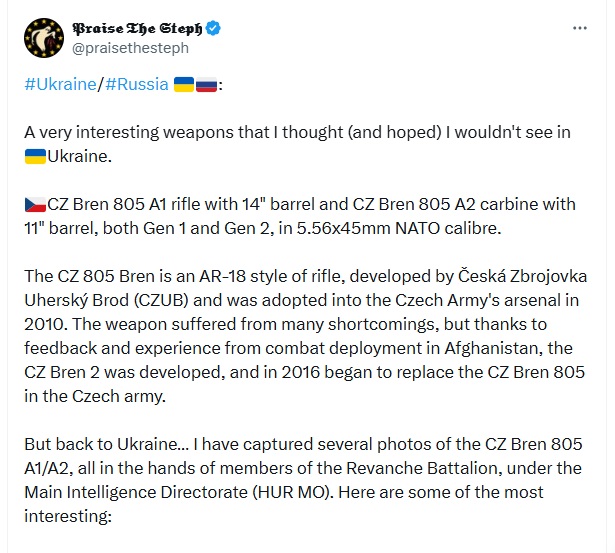Click the blue verified badge
Viewport: 615px width, 553px height.
[213, 28]
